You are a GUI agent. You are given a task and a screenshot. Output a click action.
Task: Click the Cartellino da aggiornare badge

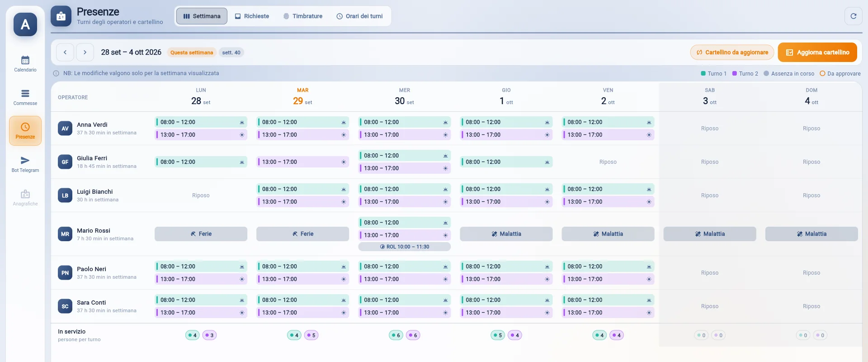732,52
